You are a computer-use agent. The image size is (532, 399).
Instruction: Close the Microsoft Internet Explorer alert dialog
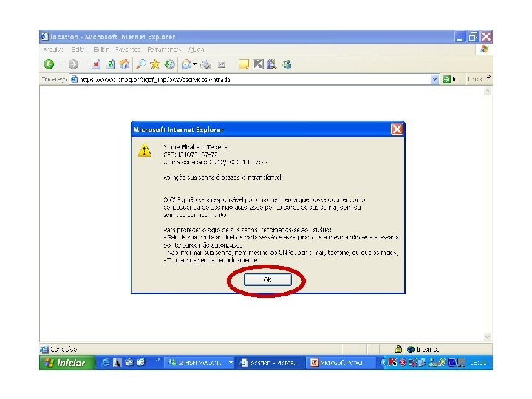[x=397, y=129]
